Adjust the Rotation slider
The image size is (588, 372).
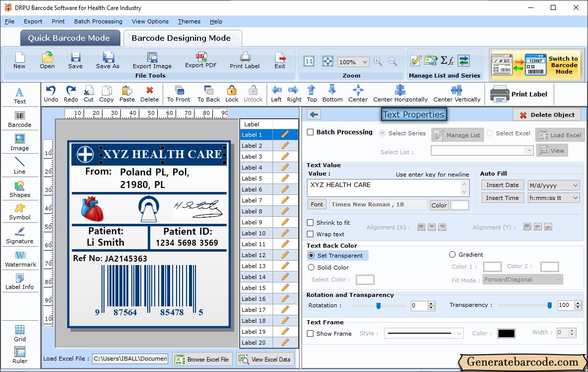coord(379,306)
